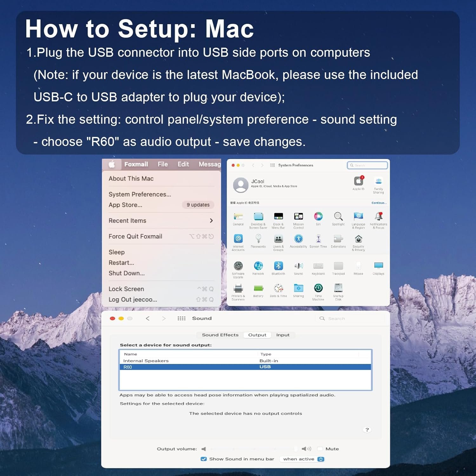476x476 pixels.
Task: Choose System Preferences... from Apple menu
Action: pyautogui.click(x=140, y=194)
